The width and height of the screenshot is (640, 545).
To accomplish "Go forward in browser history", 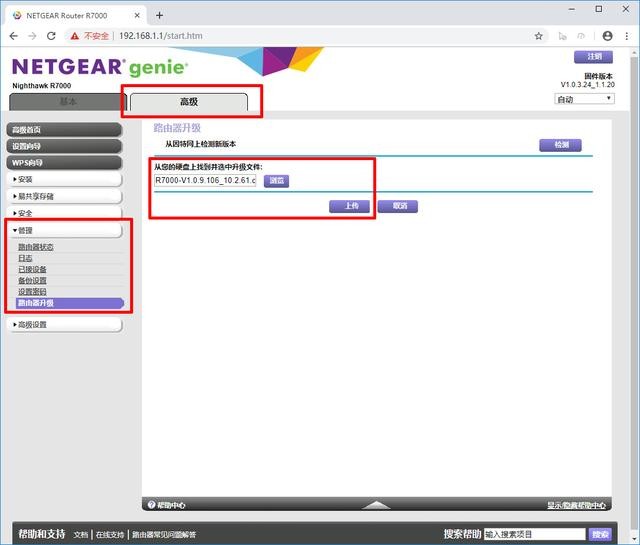I will (x=32, y=36).
